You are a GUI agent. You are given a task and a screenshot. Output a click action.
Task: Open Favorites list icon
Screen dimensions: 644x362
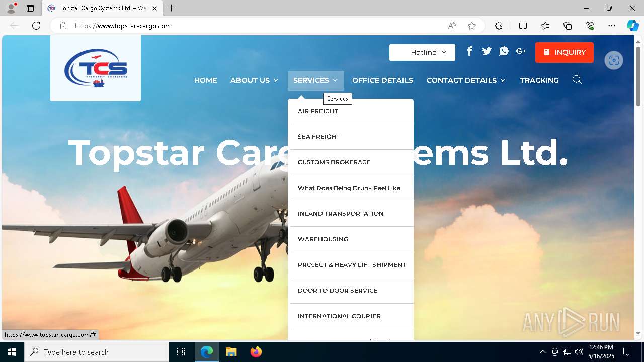[x=545, y=26]
